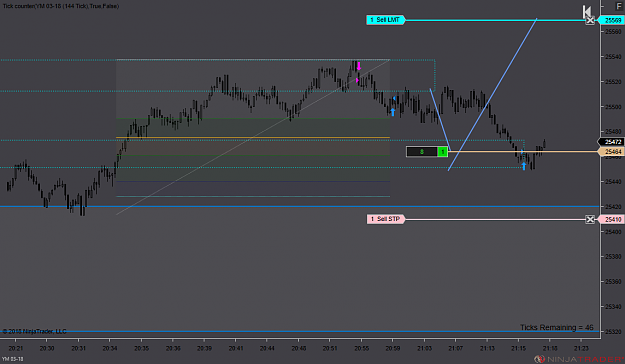Click the 21:03 time axis label
This screenshot has height=364, width=625.
point(424,348)
